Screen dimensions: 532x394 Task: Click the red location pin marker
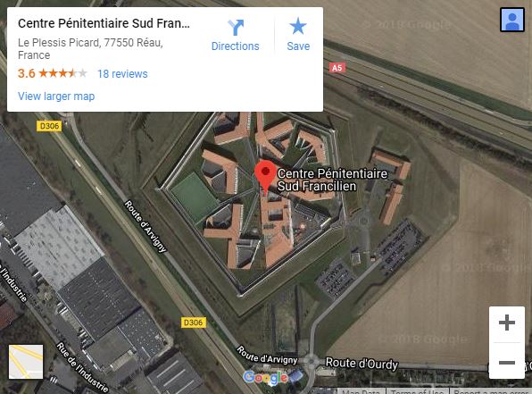[x=265, y=177]
